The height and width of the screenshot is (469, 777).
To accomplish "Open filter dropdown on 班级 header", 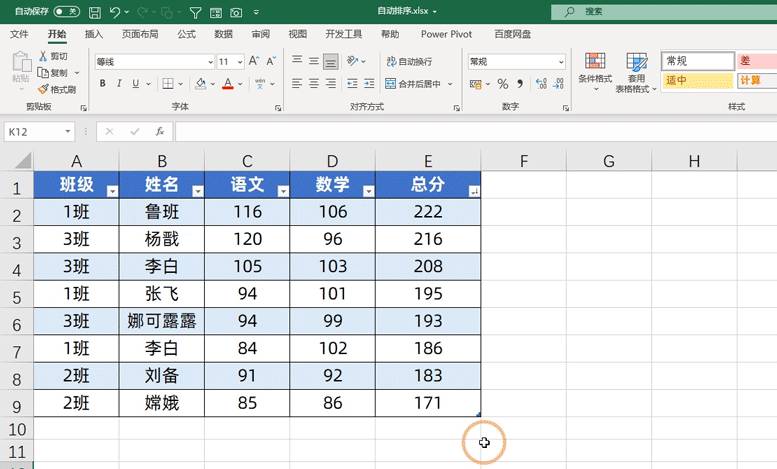I will [112, 191].
